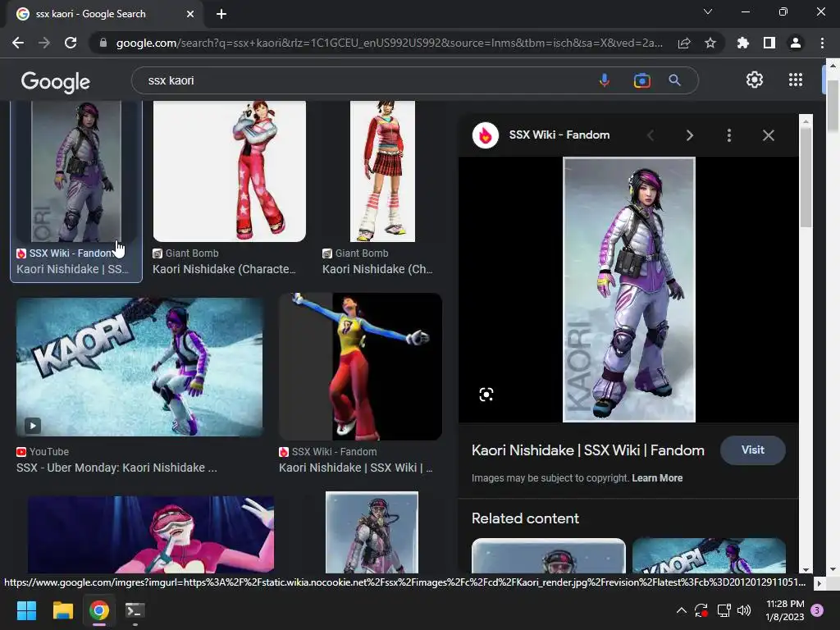Open the Chrome three-dot menu

point(822,43)
